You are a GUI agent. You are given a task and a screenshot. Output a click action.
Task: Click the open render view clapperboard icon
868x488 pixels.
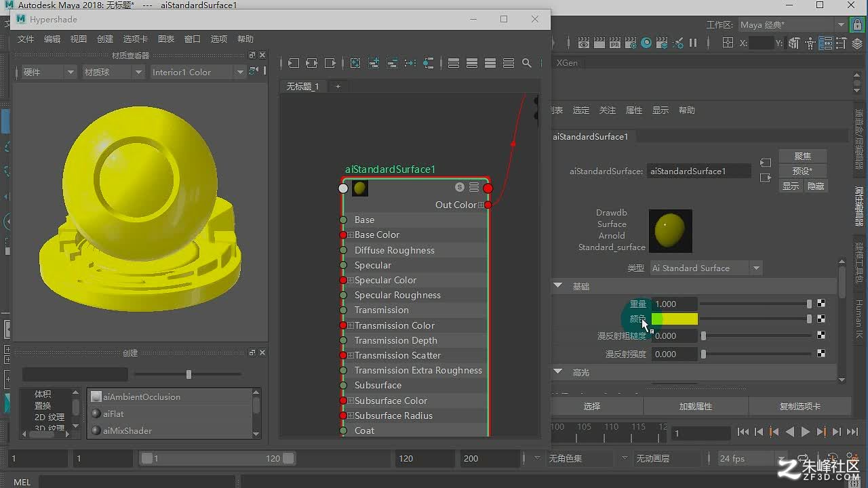583,43
